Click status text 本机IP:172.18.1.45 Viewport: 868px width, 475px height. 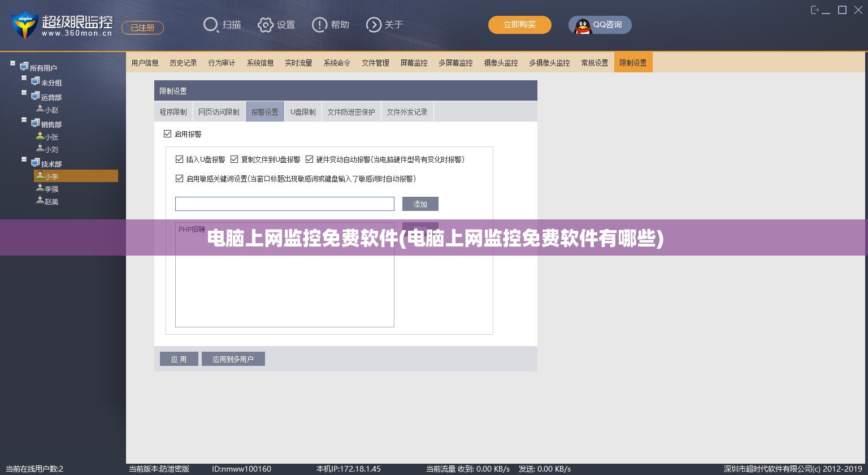[x=349, y=469]
